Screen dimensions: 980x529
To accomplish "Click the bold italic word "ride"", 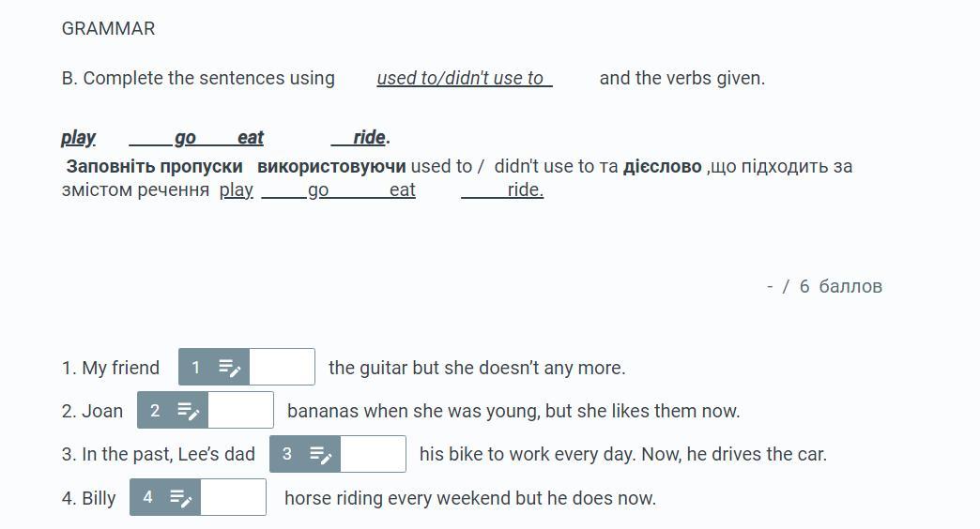I will [369, 137].
